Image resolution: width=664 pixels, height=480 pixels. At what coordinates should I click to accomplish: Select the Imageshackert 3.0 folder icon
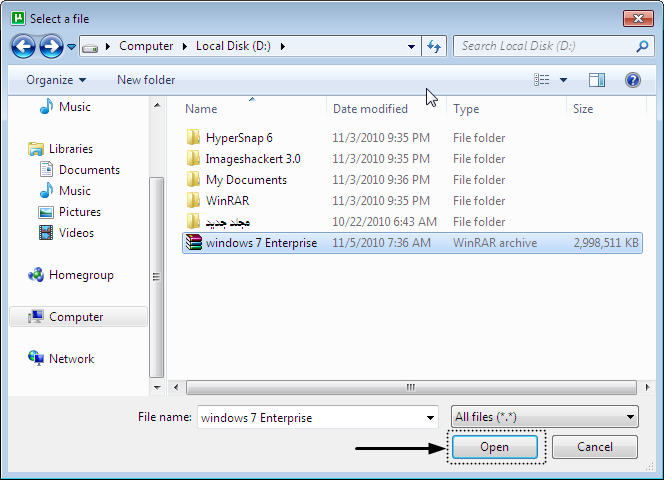coord(193,158)
